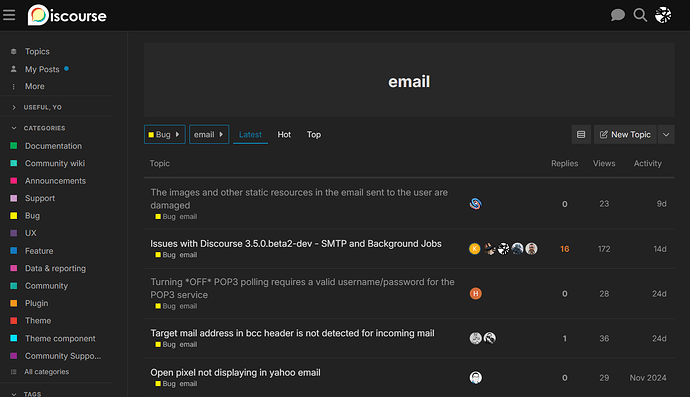Screen dimensions: 690x397
Task: Open Open pixel not displaying in yahoo topic
Action: (235, 373)
